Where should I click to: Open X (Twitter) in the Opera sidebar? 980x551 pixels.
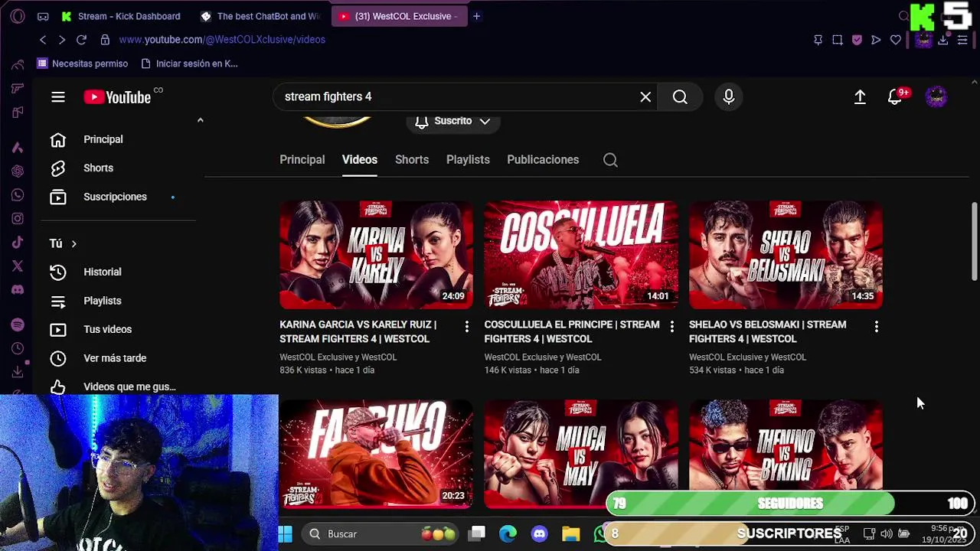click(18, 266)
